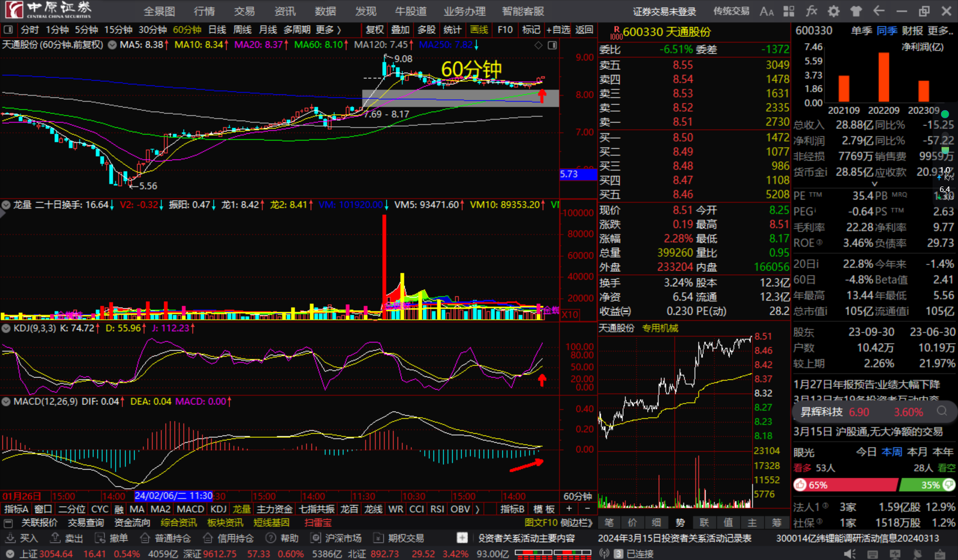Click the red-green market breadth bar
The width and height of the screenshot is (958, 560).
click(553, 554)
